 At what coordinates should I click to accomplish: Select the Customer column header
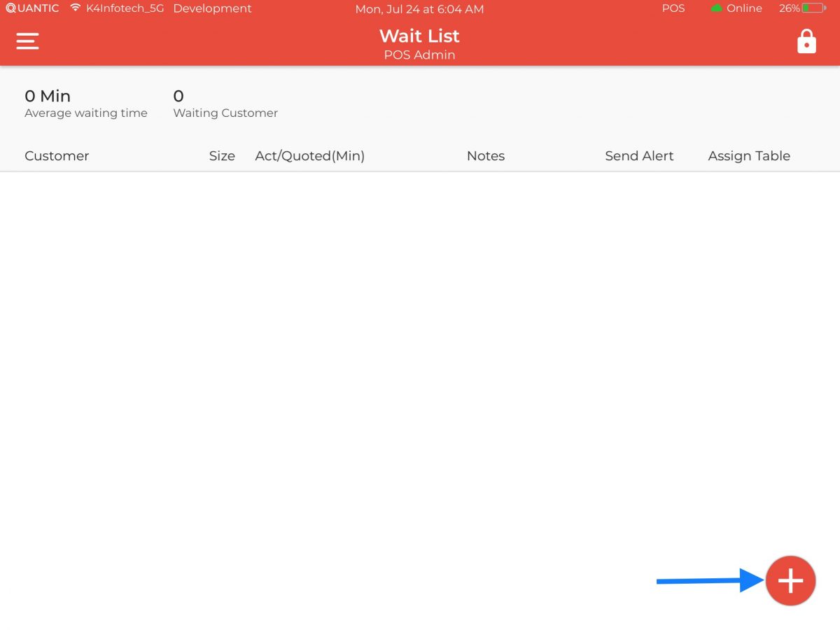[57, 155]
